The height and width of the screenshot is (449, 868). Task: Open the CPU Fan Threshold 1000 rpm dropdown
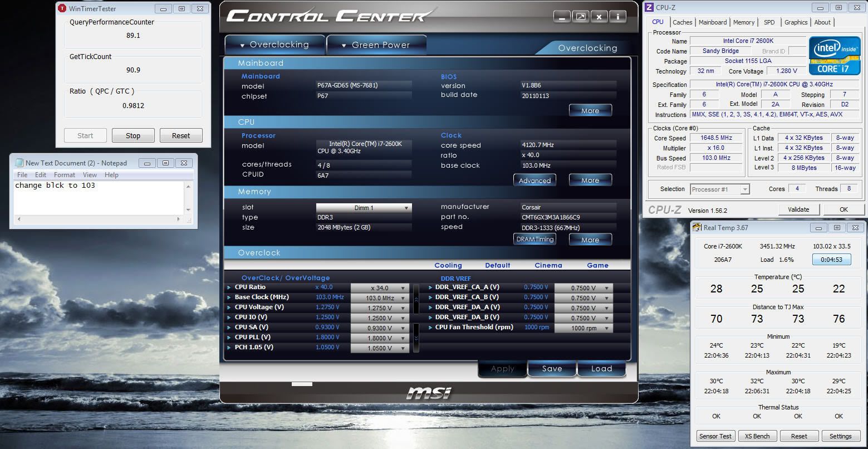(583, 328)
